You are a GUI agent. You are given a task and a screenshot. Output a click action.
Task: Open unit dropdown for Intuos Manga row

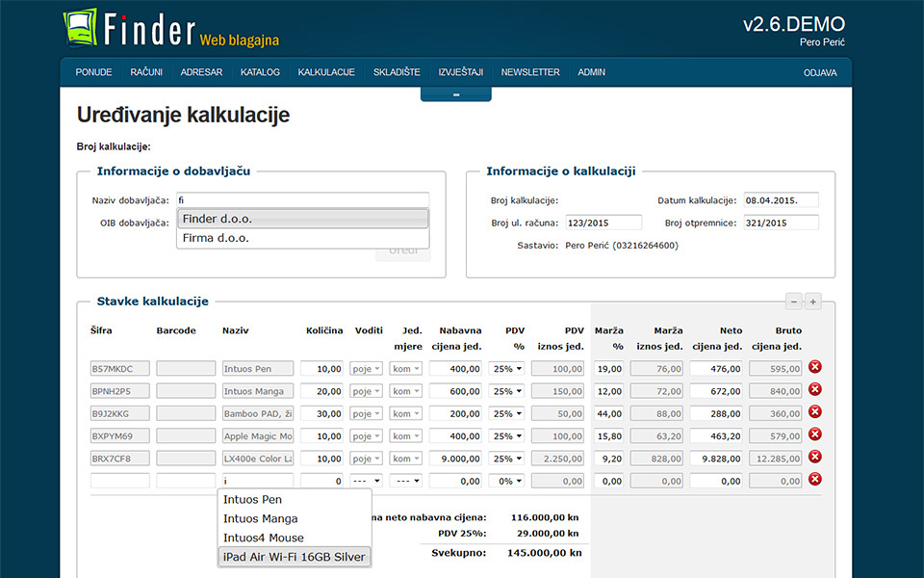pos(405,391)
